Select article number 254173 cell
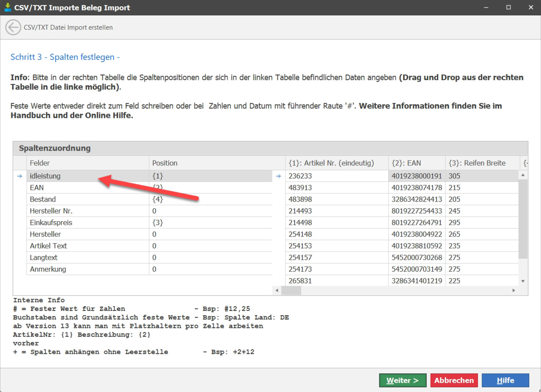Screen dimensions: 541x392 tap(337, 269)
